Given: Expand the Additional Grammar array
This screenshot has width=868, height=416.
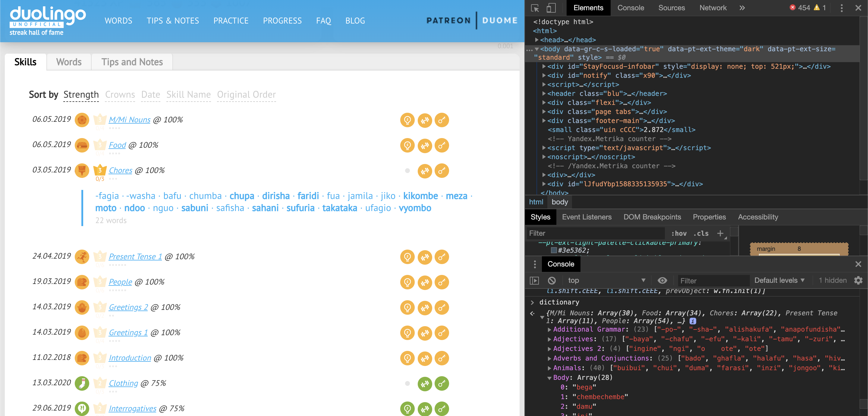Looking at the screenshot, I should click(549, 329).
